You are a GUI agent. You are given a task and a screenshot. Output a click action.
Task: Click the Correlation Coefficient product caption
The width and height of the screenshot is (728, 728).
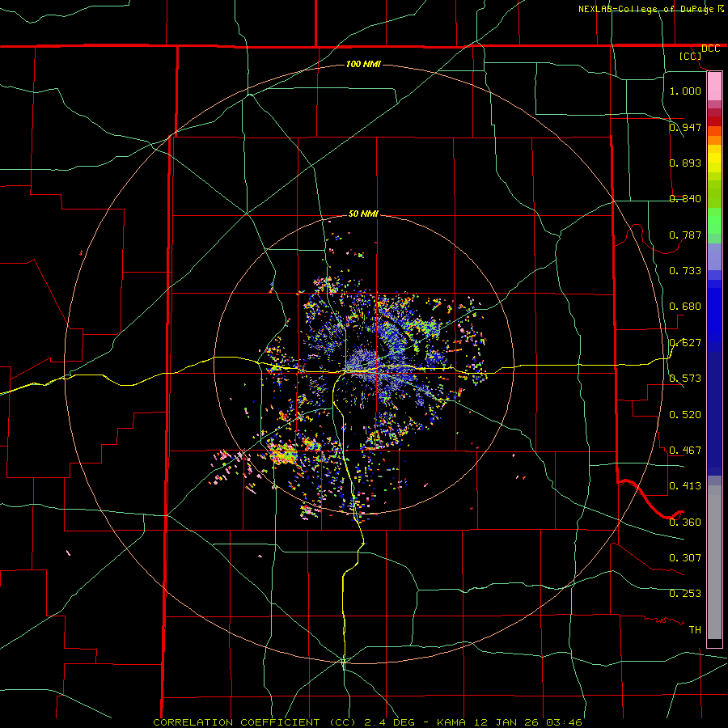tap(367, 722)
